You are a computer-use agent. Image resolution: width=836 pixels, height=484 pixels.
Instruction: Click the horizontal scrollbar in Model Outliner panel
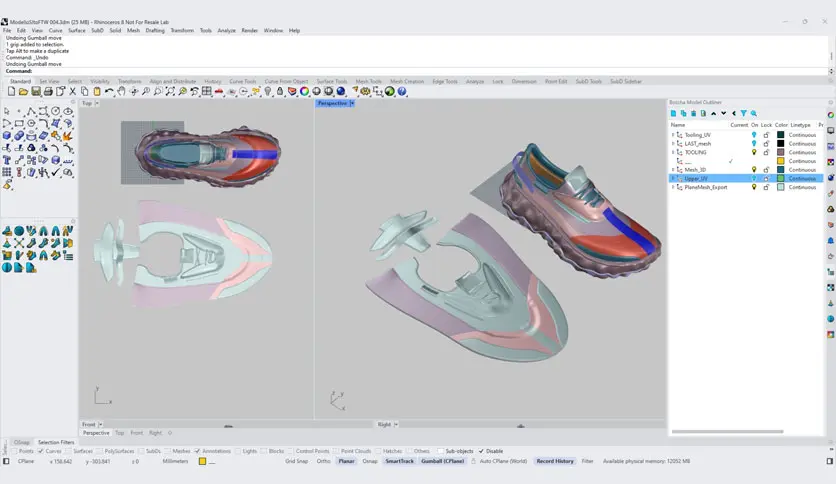[x=727, y=431]
